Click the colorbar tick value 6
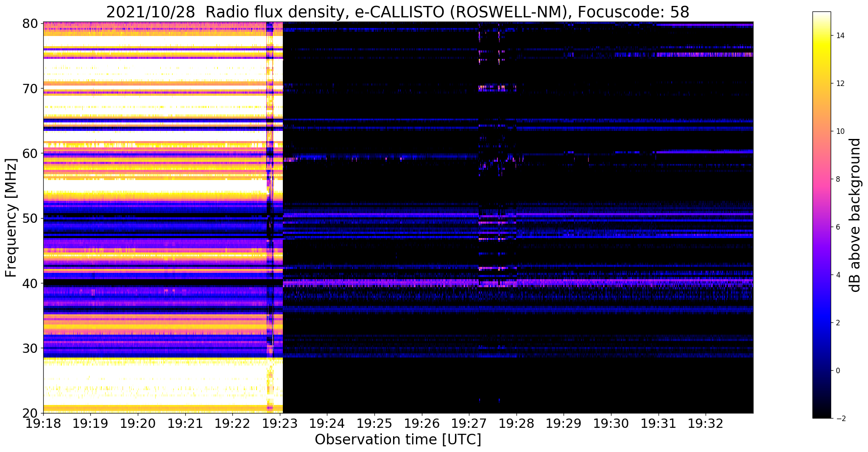The height and width of the screenshot is (452, 868). [x=837, y=227]
